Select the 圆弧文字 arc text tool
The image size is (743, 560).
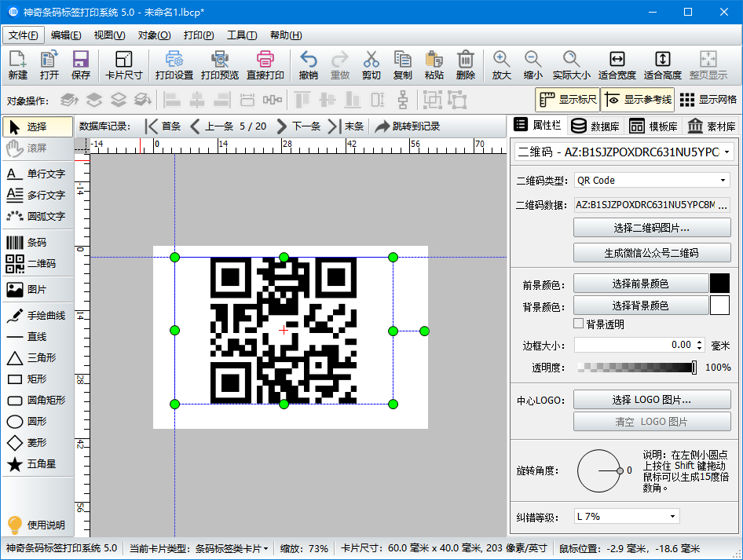pyautogui.click(x=37, y=216)
